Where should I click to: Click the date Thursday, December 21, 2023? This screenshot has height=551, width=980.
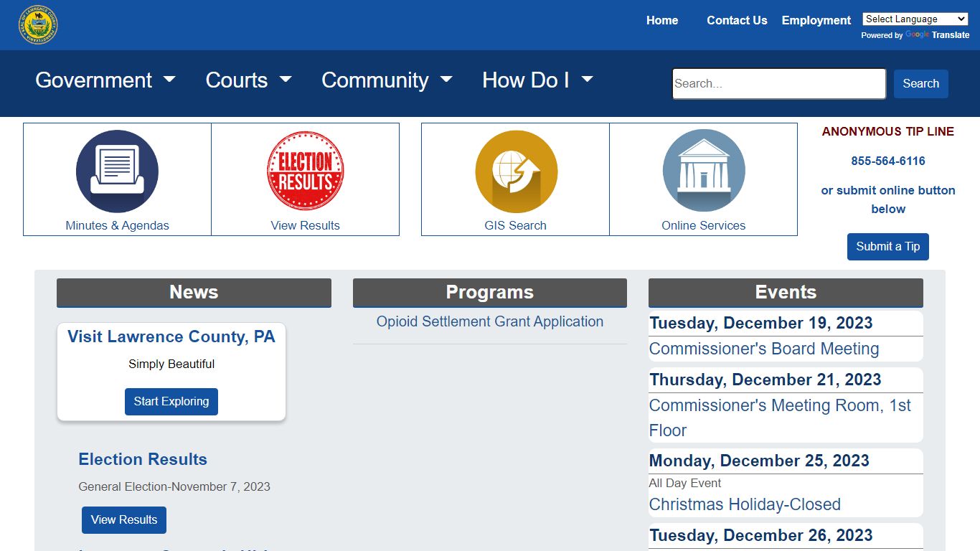(765, 380)
